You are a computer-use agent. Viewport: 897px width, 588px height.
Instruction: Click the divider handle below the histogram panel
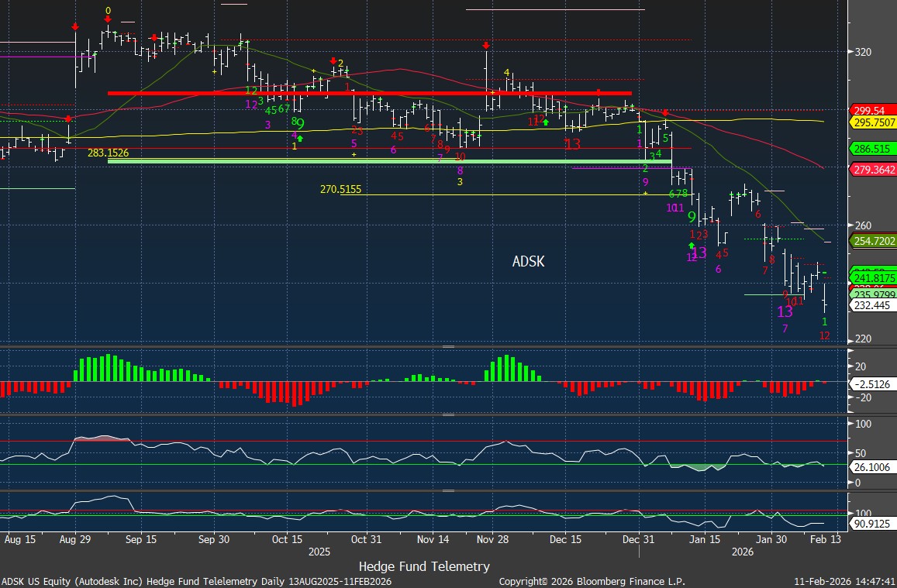point(448,415)
